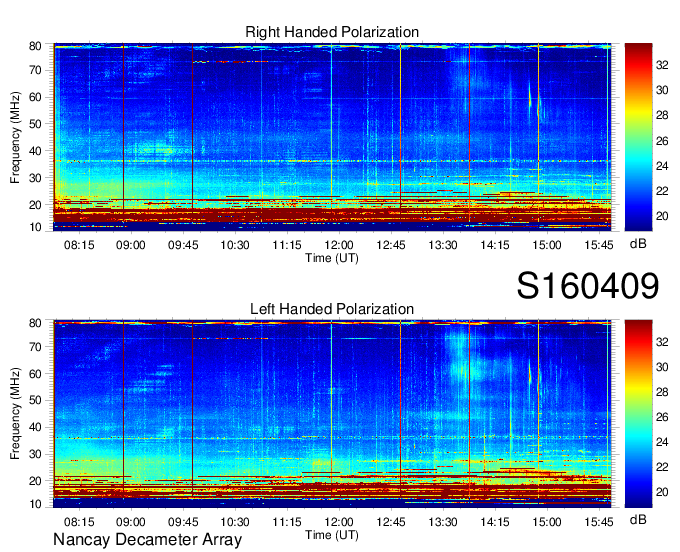Click the 12:00 tick of the top plot
Screen dimensions: 680x552
(x=339, y=245)
